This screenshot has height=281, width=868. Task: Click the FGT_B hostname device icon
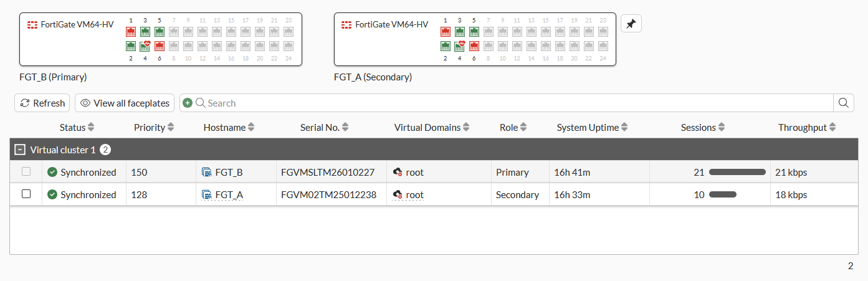pos(207,172)
